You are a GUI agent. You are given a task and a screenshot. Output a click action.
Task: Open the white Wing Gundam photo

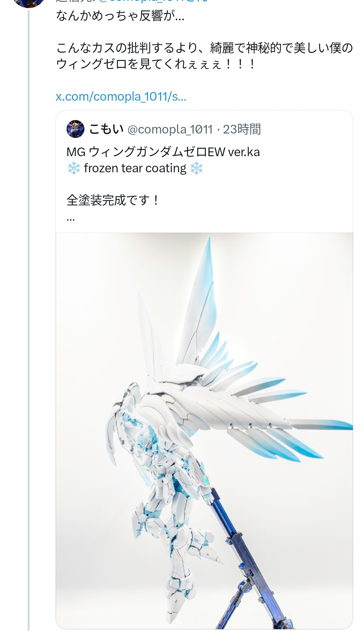coord(204,430)
